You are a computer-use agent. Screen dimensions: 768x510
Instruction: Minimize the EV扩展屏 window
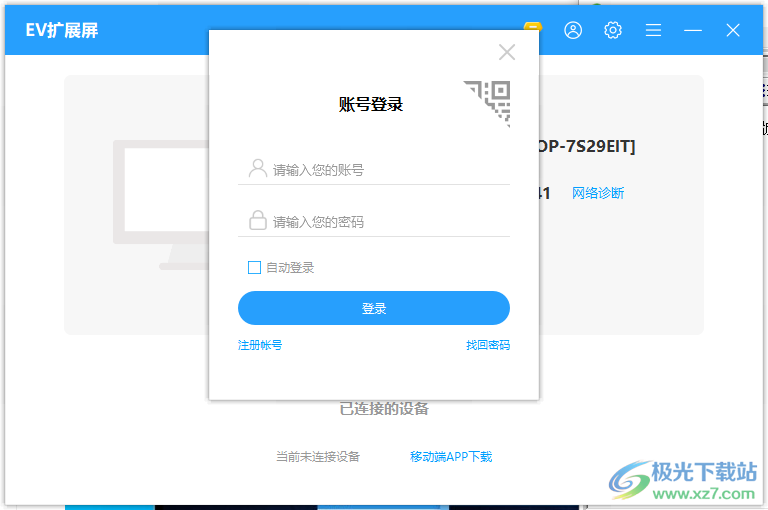693,30
